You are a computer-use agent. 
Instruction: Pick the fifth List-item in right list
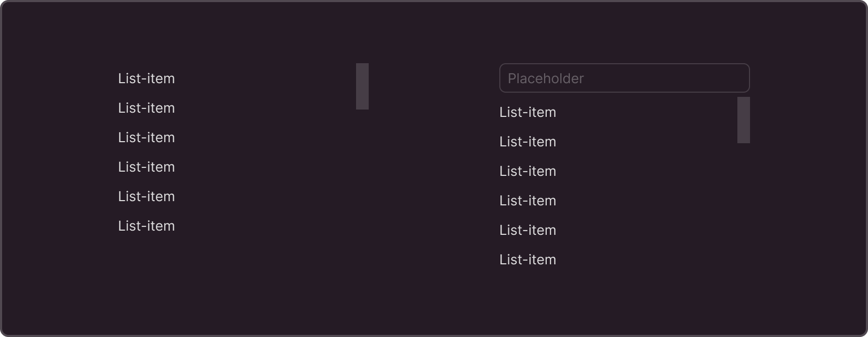[x=528, y=230]
